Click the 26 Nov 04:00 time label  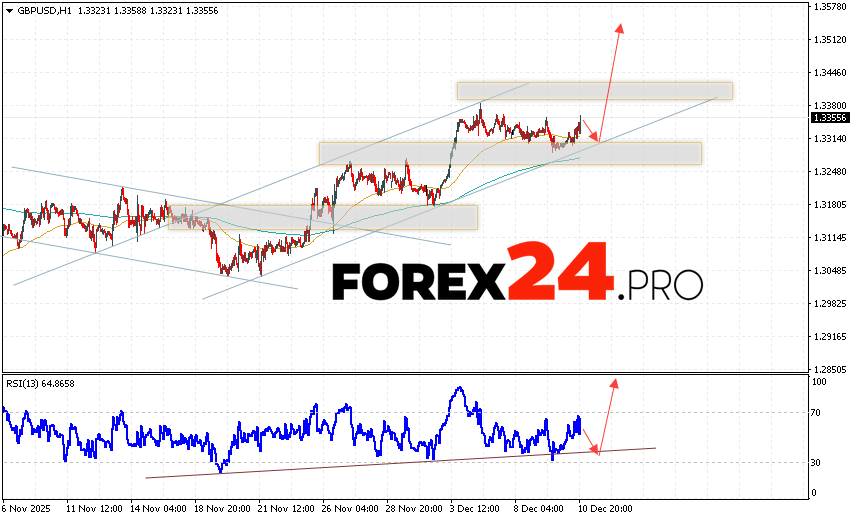click(350, 509)
